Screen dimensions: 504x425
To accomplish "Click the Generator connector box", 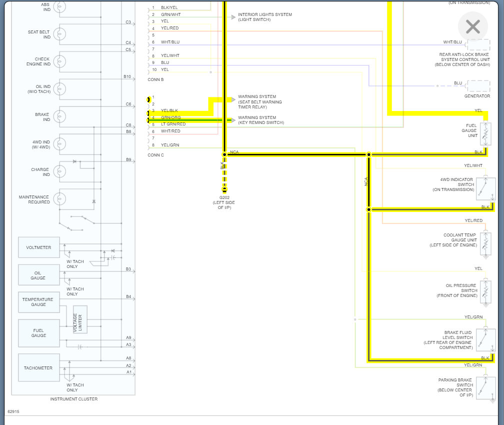I will tap(478, 86).
